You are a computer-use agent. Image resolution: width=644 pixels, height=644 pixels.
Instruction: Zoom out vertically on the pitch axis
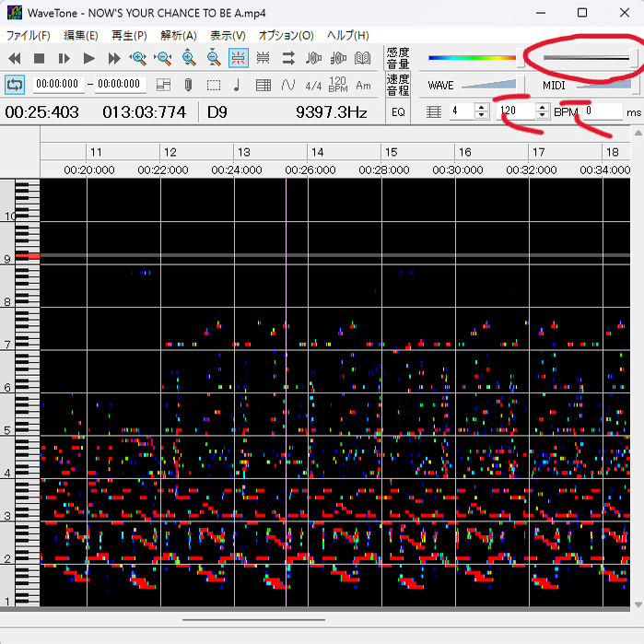point(214,58)
